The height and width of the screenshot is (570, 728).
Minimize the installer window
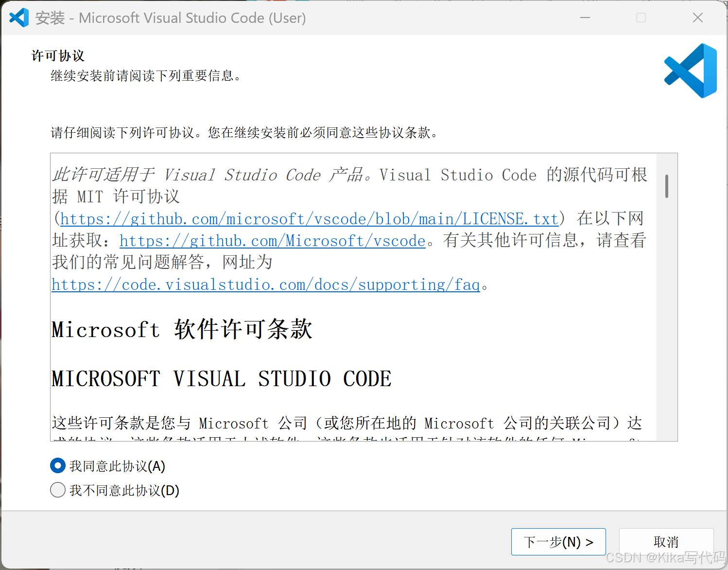pos(585,18)
